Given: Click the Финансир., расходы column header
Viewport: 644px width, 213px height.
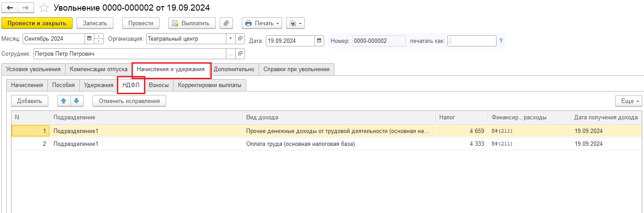Looking at the screenshot, I should point(529,118).
